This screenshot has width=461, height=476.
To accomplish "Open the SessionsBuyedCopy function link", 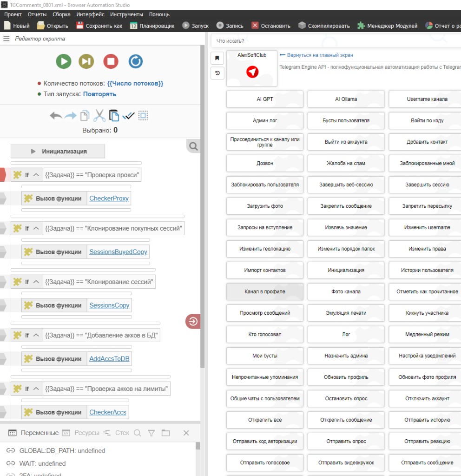I will [x=118, y=251].
